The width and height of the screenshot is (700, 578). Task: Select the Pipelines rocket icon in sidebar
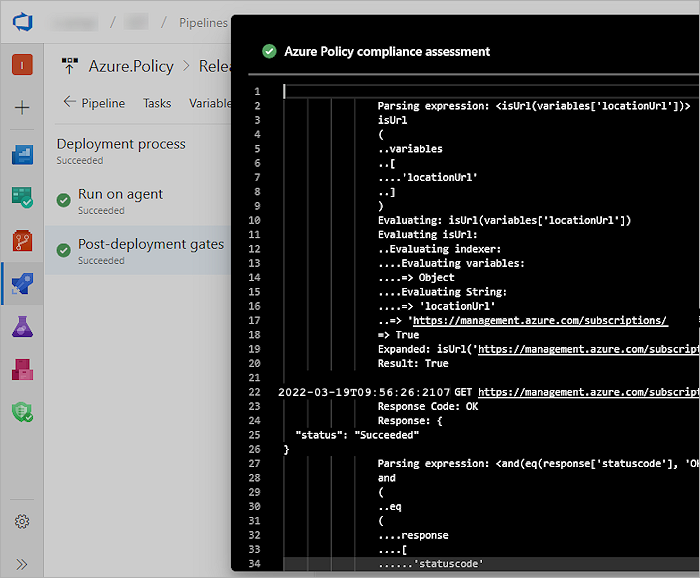pyautogui.click(x=22, y=284)
